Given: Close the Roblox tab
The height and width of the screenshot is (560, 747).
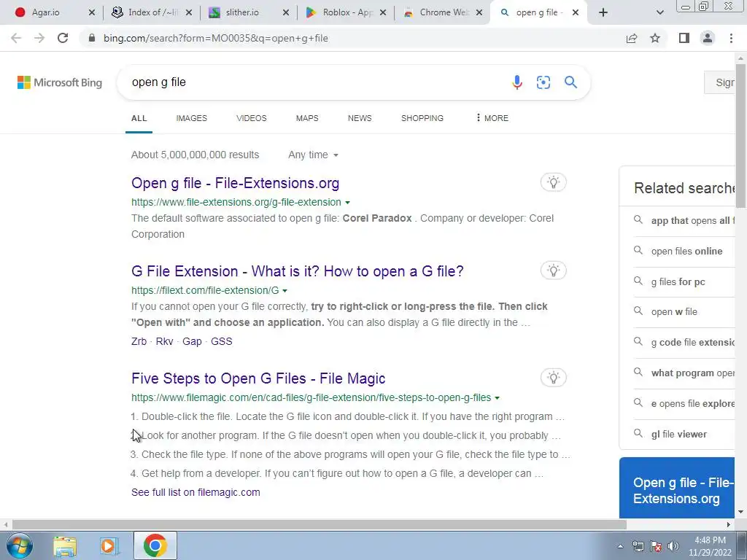Looking at the screenshot, I should pos(382,12).
